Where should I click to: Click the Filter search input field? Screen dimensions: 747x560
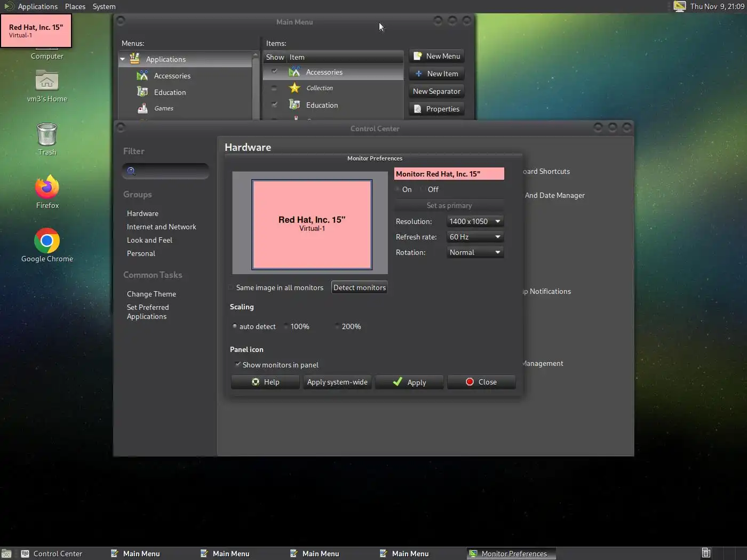pos(165,171)
